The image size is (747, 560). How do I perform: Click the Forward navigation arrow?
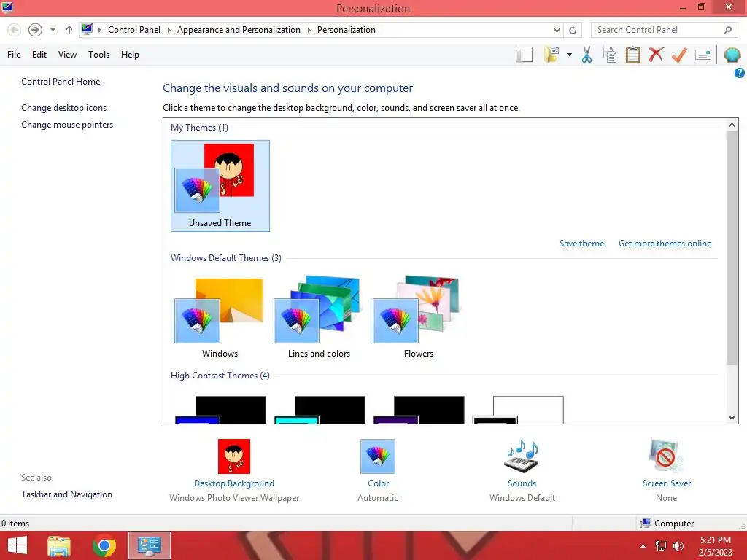coord(35,30)
